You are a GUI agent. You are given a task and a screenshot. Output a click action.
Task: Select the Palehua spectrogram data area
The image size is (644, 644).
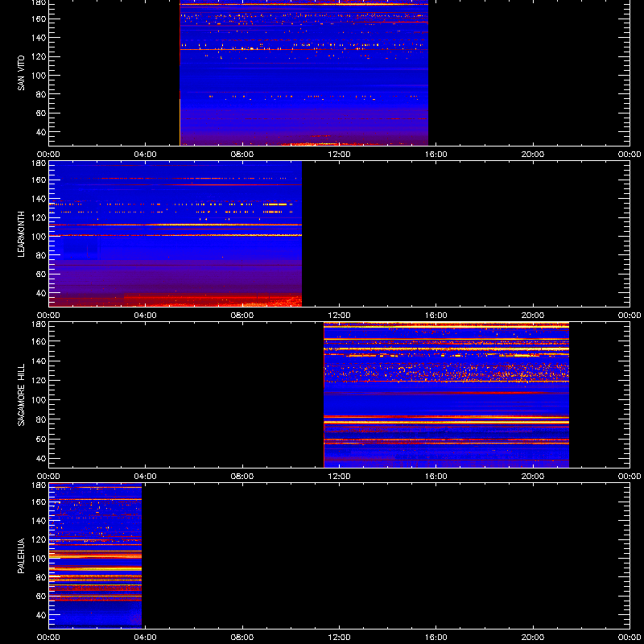[95, 555]
